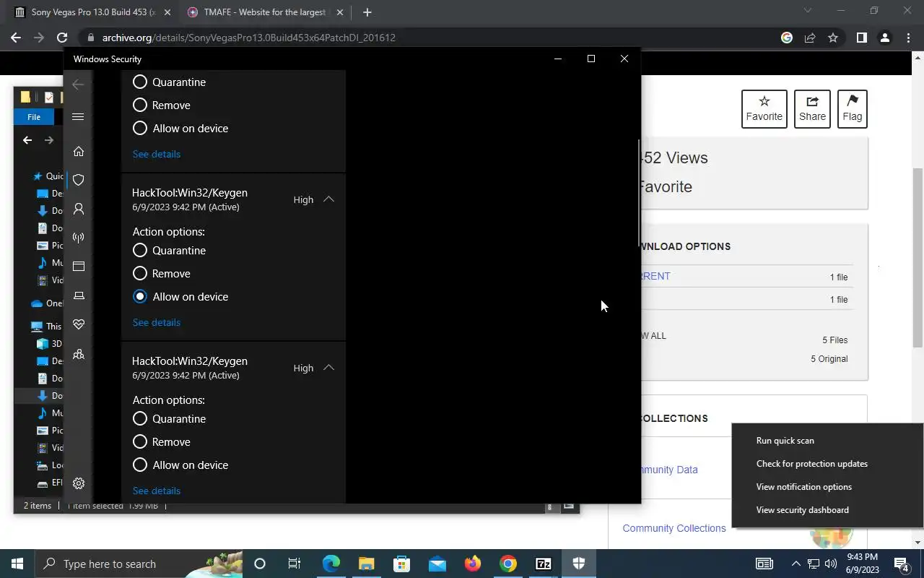Open Chrome tab search dropdown arrow
The height and width of the screenshot is (578, 924).
808,11
